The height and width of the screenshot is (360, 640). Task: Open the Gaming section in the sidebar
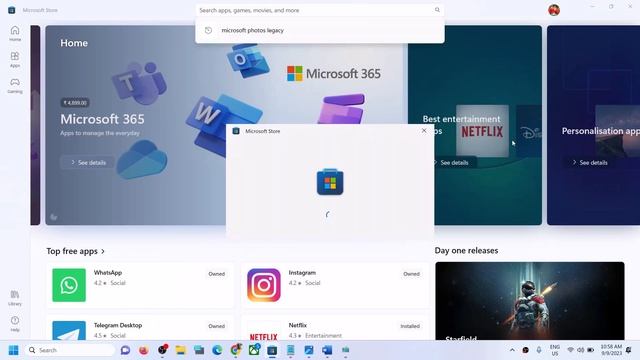15,86
